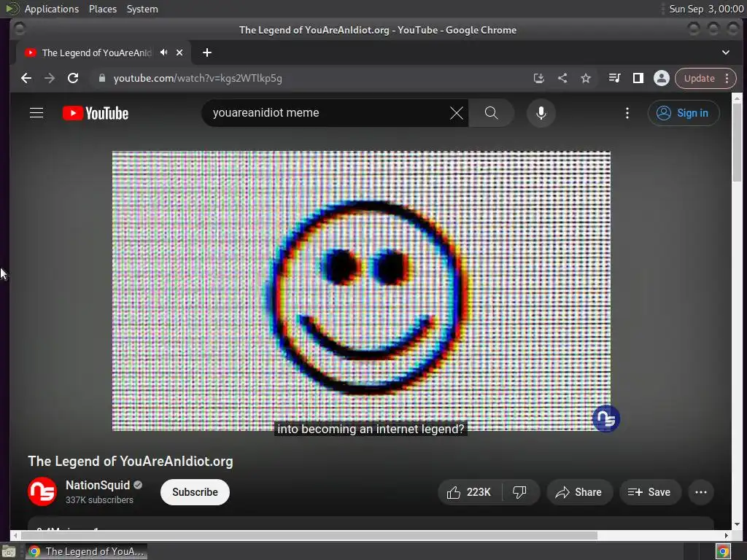This screenshot has width=747, height=560.
Task: Click the scroll left arrow at bottom
Action: [15, 535]
